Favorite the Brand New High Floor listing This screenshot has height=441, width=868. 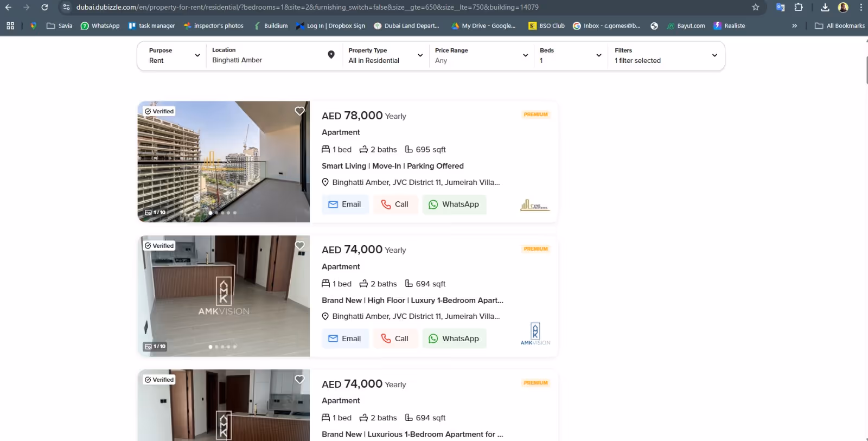click(299, 245)
